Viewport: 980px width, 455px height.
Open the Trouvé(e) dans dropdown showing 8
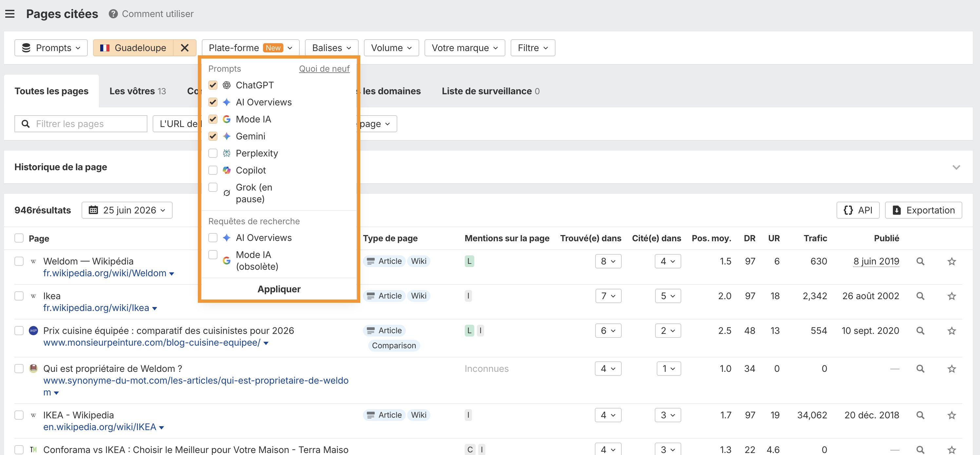[608, 262]
